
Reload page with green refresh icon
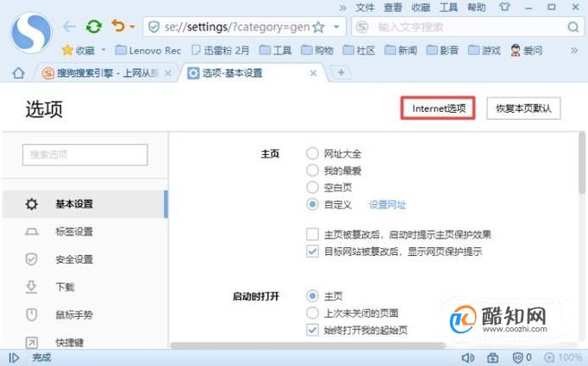[94, 27]
